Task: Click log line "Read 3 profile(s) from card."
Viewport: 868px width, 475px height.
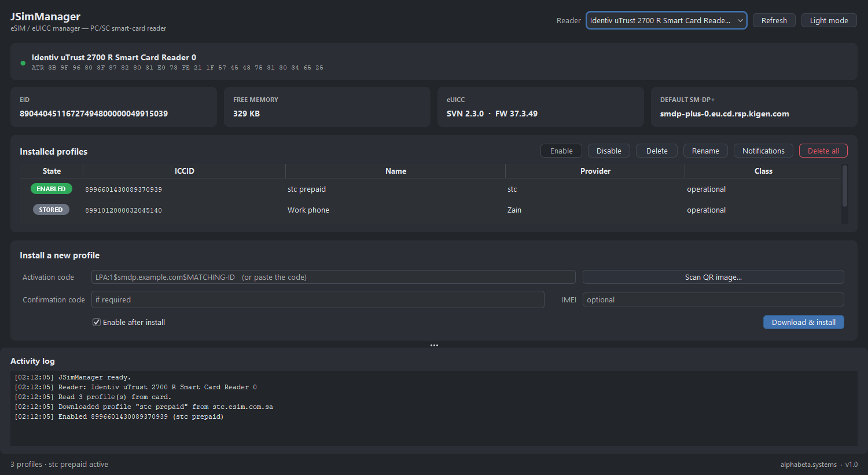Action: (x=93, y=397)
